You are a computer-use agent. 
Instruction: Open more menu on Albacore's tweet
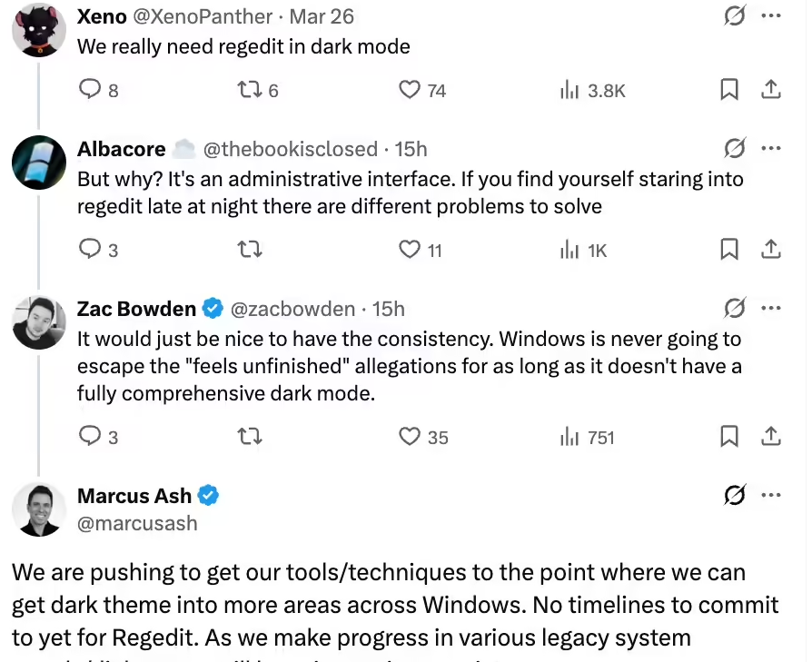770,148
